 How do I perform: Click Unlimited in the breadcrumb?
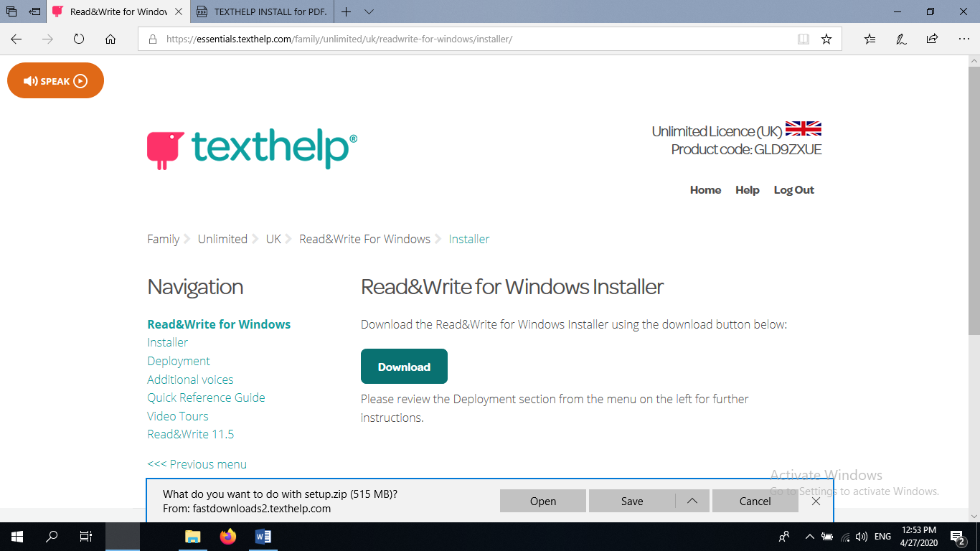(x=222, y=239)
